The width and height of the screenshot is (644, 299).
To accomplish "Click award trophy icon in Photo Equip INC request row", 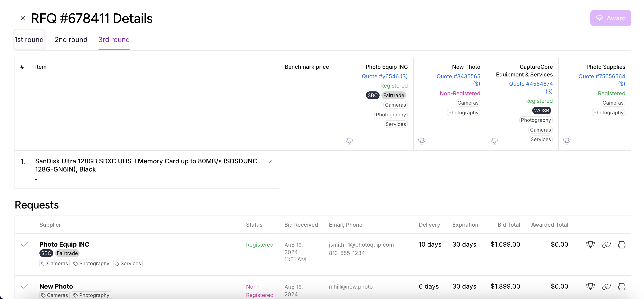I will click(x=590, y=245).
